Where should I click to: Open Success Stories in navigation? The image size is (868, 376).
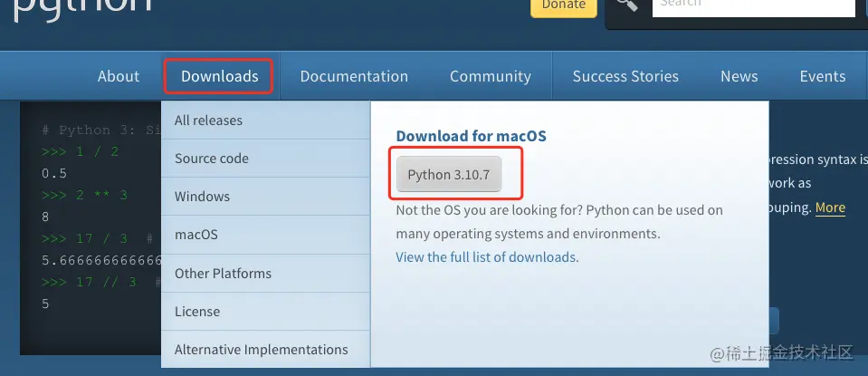625,76
